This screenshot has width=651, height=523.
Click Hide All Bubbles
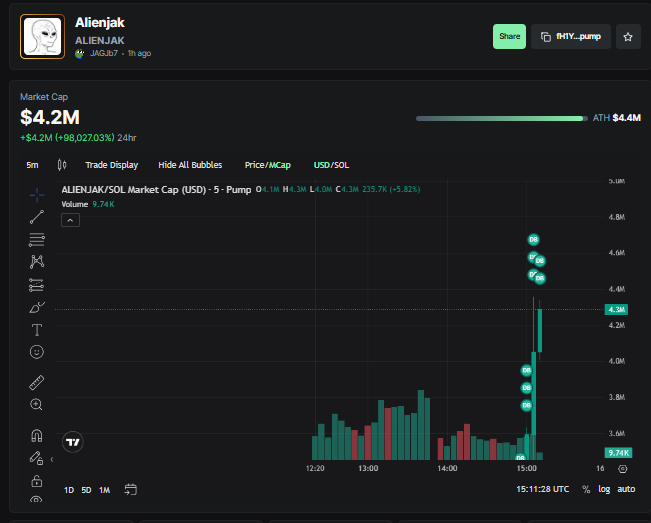point(190,165)
